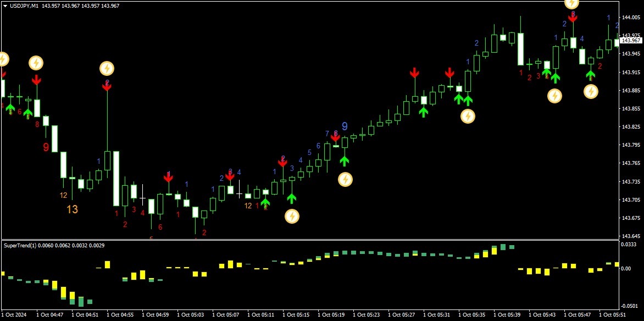
Task: Click the cut-off lightning icon at the chart's top edge
Action: (571, 4)
